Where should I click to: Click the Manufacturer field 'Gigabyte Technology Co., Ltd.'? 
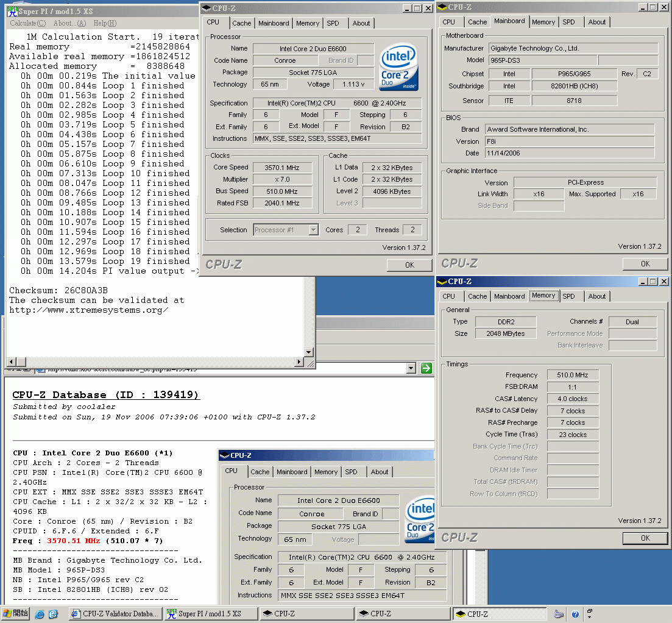573,48
